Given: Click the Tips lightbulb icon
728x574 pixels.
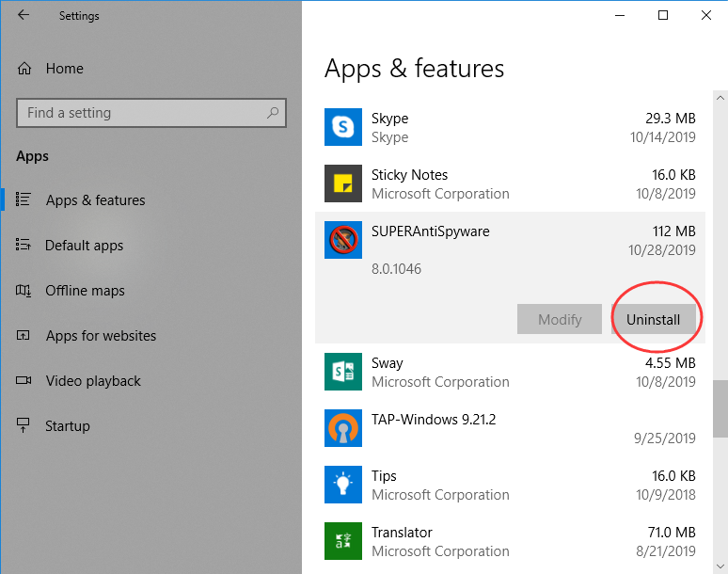Looking at the screenshot, I should pyautogui.click(x=343, y=485).
